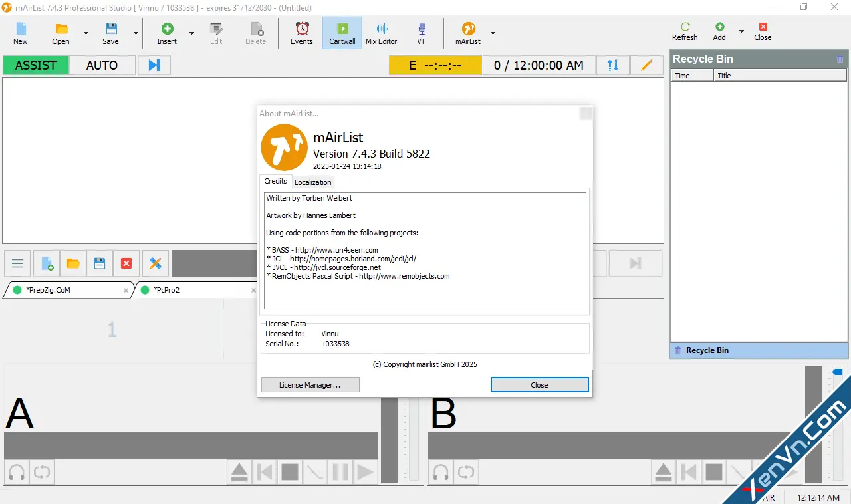This screenshot has height=504, width=851.
Task: Click the serial number 1033538 in License Data
Action: click(336, 344)
